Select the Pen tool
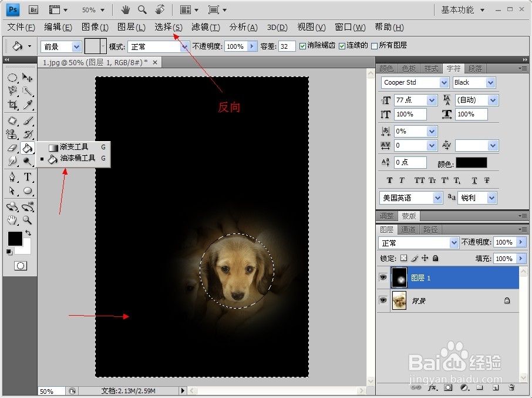Screen dimensions: 532x398 pyautogui.click(x=12, y=177)
